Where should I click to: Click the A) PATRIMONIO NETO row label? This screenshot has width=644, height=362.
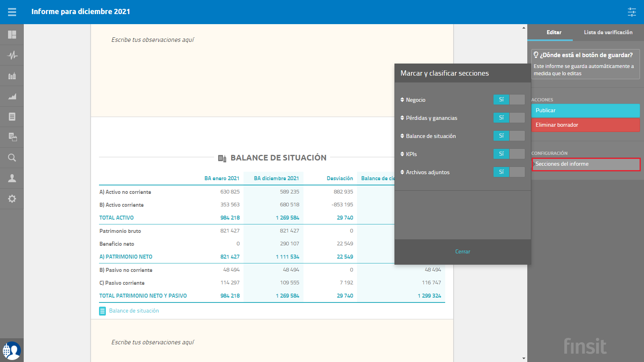tap(126, 257)
